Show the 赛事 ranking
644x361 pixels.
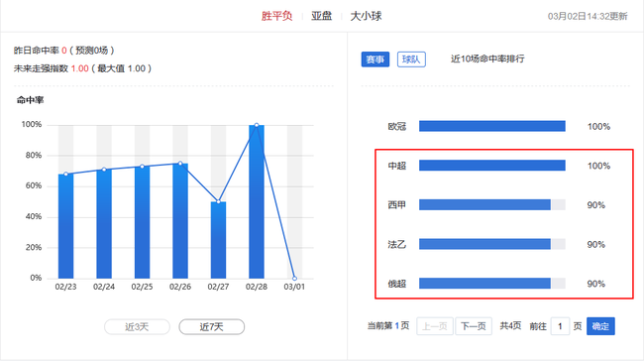(376, 60)
